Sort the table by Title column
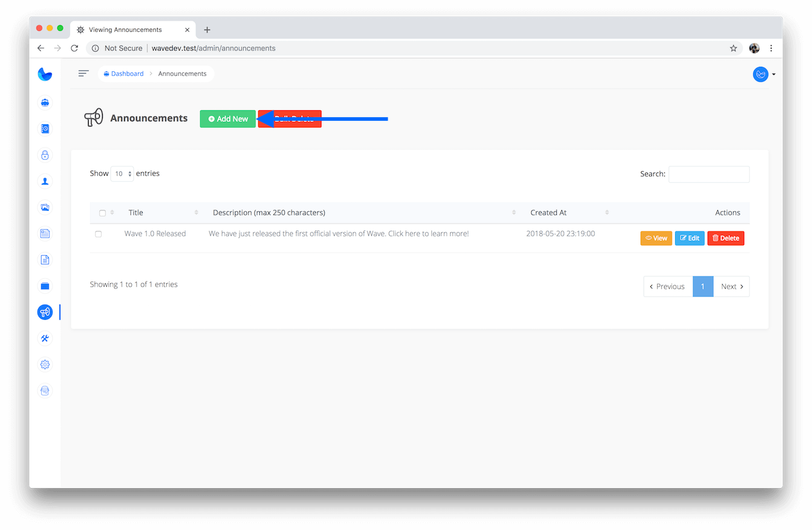Screen dimensions: 812x530 point(136,212)
